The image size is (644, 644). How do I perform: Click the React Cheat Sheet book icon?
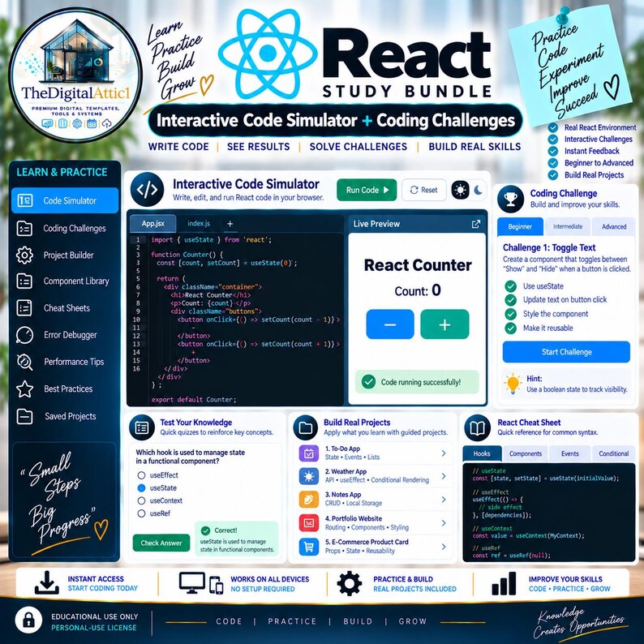tap(477, 427)
